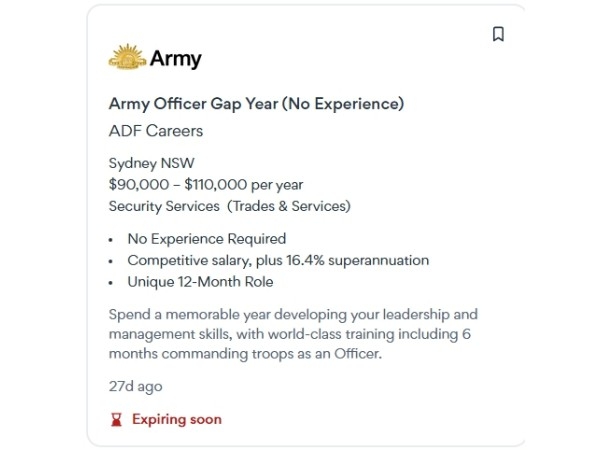Click the $90,000 – $110,000 per year salary

click(x=206, y=185)
